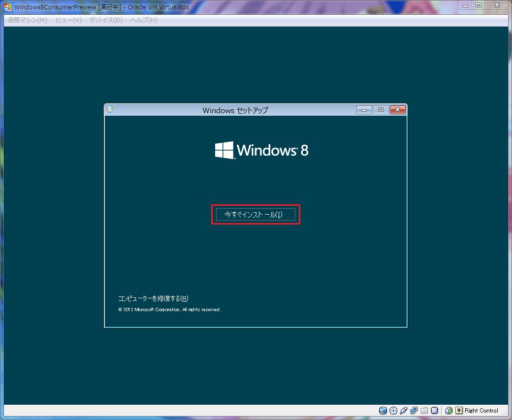Click the hard disk activity icon
Screen dimensions: 512x420
(383, 411)
